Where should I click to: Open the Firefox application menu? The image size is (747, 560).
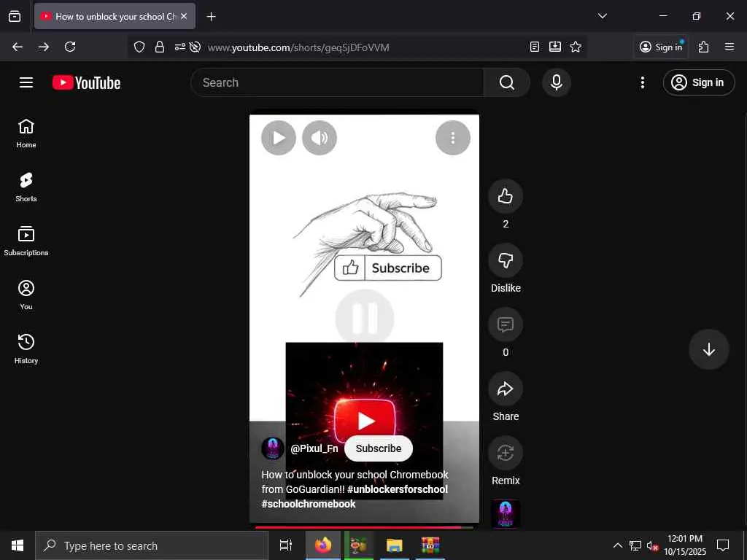(729, 47)
